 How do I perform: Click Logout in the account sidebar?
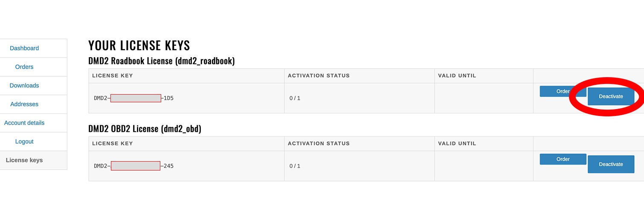pyautogui.click(x=24, y=142)
